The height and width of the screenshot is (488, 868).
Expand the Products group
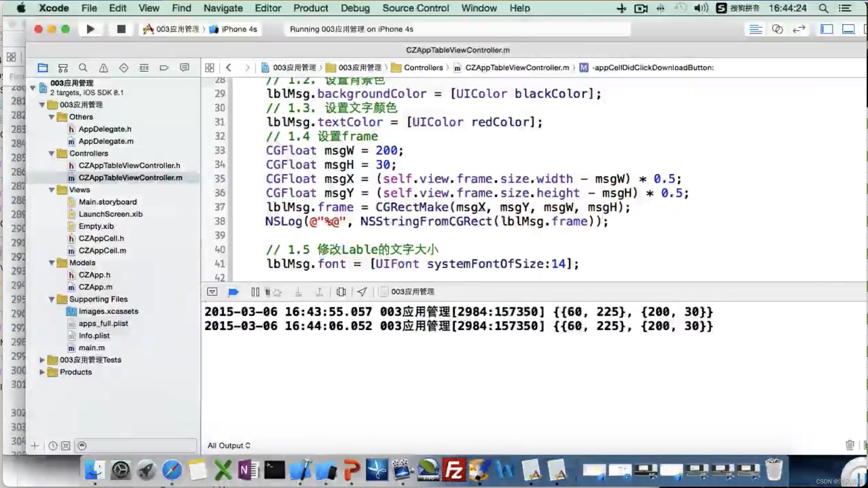tap(42, 372)
